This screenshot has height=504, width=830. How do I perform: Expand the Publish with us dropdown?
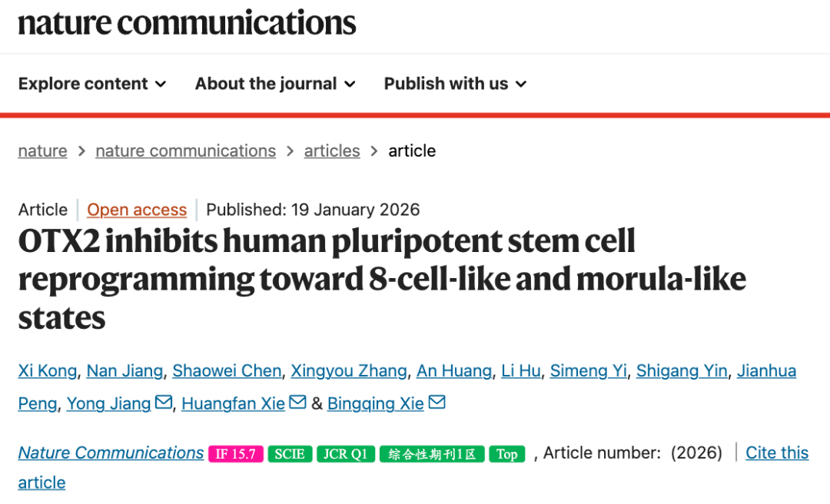(455, 84)
